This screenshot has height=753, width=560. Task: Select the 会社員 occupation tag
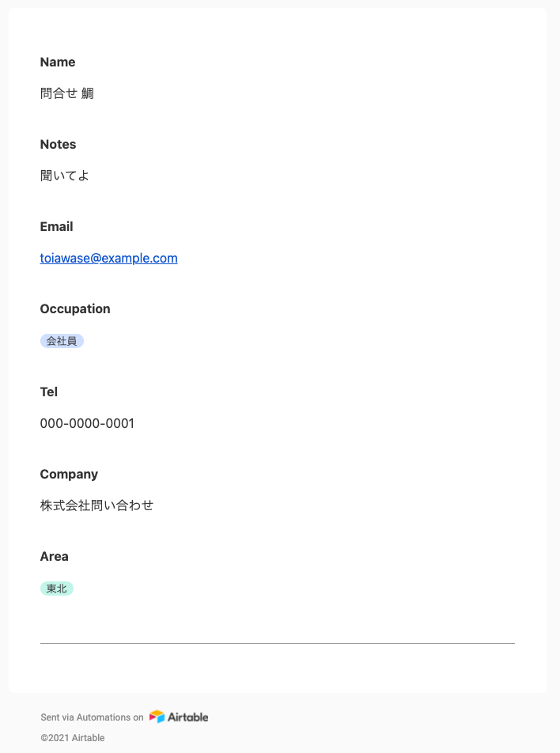pos(62,341)
